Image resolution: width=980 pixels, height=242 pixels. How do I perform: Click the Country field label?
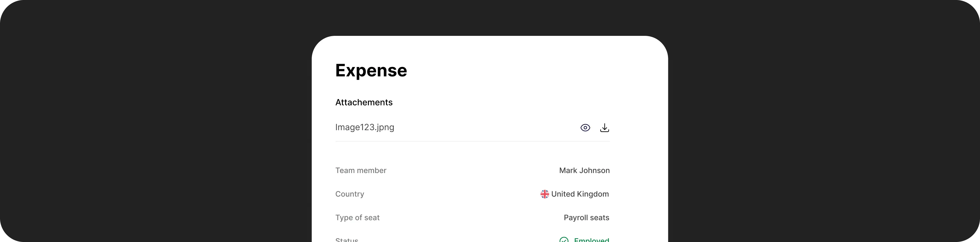click(350, 194)
